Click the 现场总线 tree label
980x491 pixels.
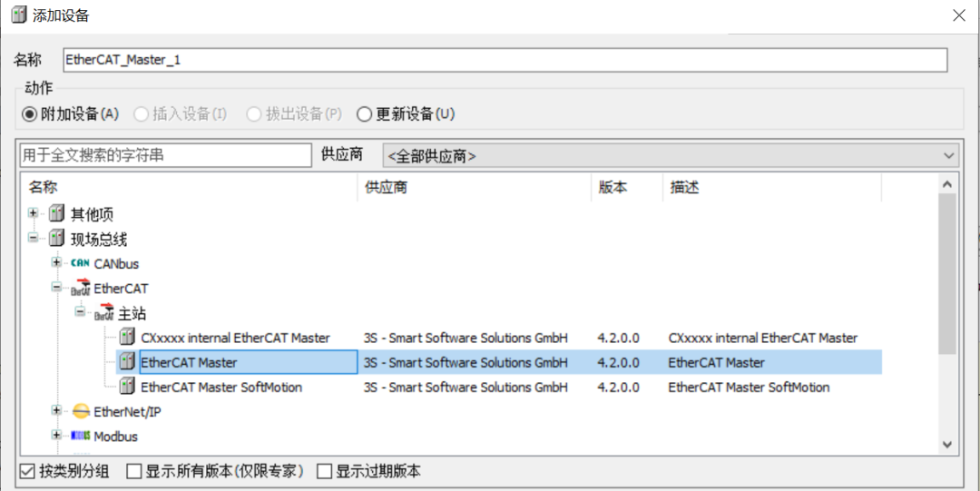coord(99,239)
